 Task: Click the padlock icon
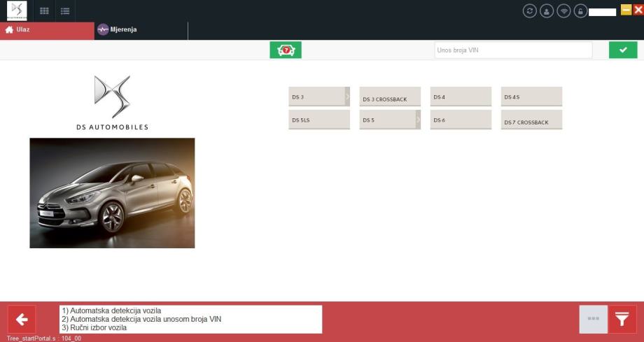pos(580,10)
